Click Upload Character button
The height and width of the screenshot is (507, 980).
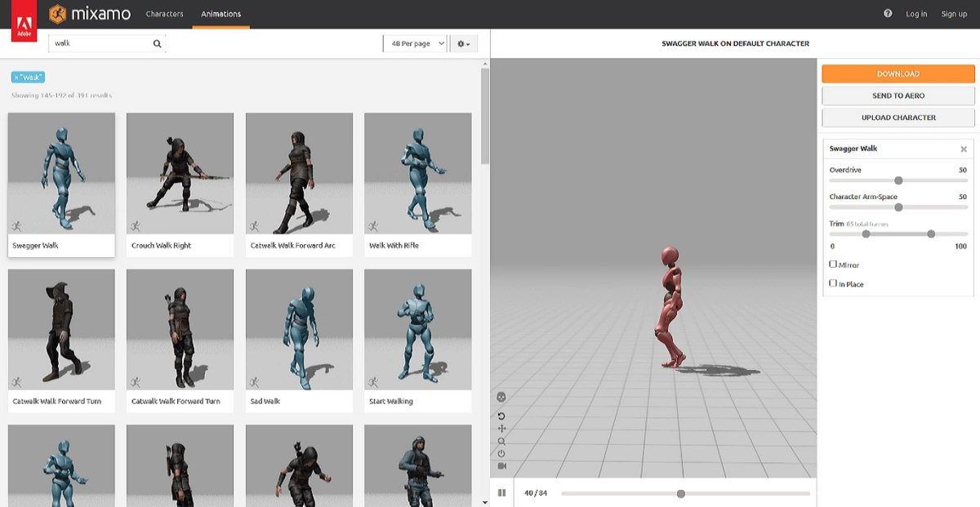click(x=898, y=118)
